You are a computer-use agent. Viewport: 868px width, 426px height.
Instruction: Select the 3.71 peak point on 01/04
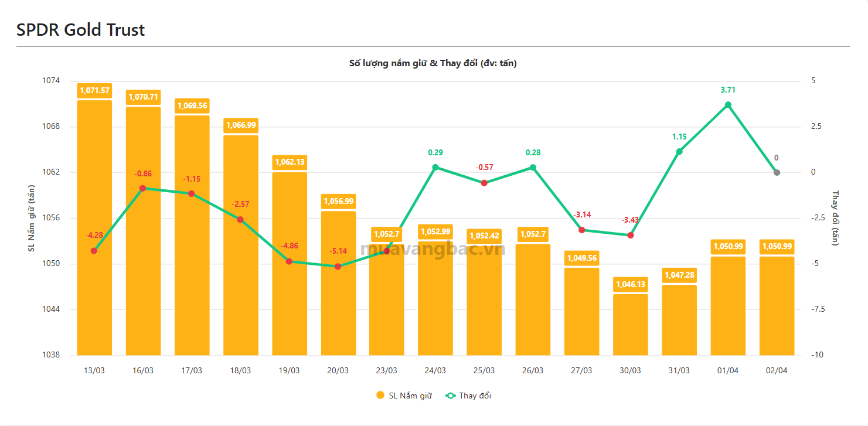(728, 105)
